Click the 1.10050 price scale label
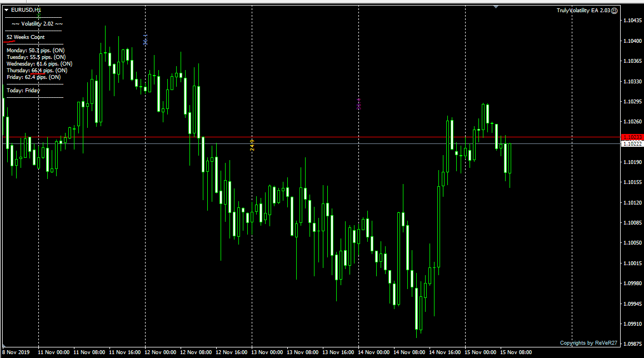The image size is (644, 358). (632, 243)
